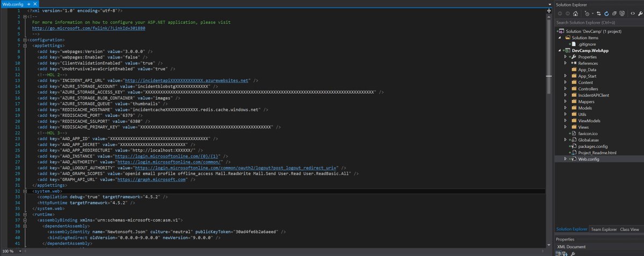
Task: Click the Solution Items folder icon
Action: click(567, 38)
